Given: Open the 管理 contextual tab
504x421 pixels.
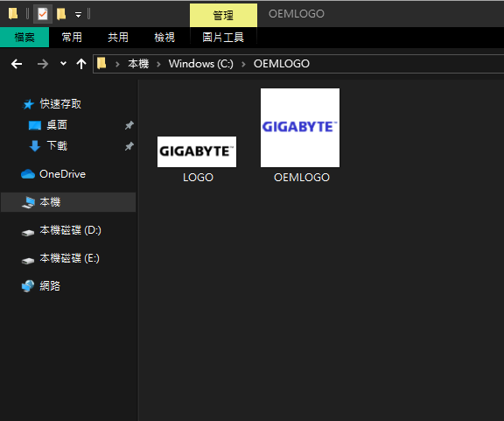Looking at the screenshot, I should (x=223, y=15).
